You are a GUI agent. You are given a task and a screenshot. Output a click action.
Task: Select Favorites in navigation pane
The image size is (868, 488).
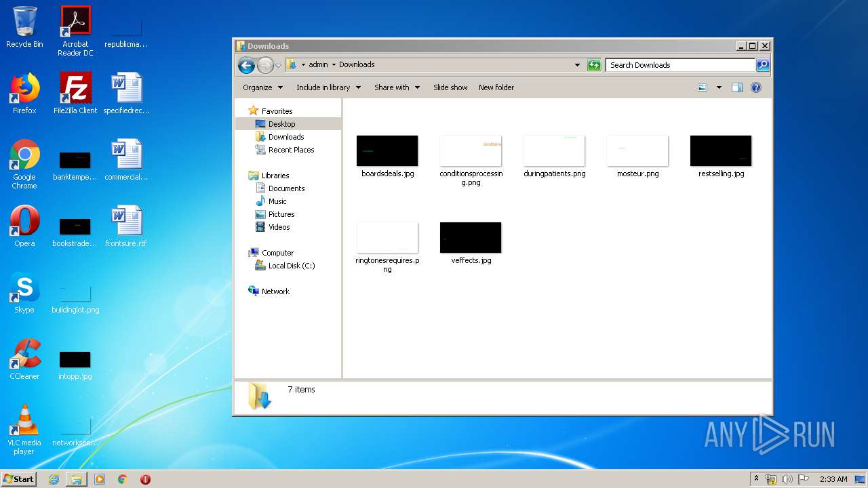277,111
